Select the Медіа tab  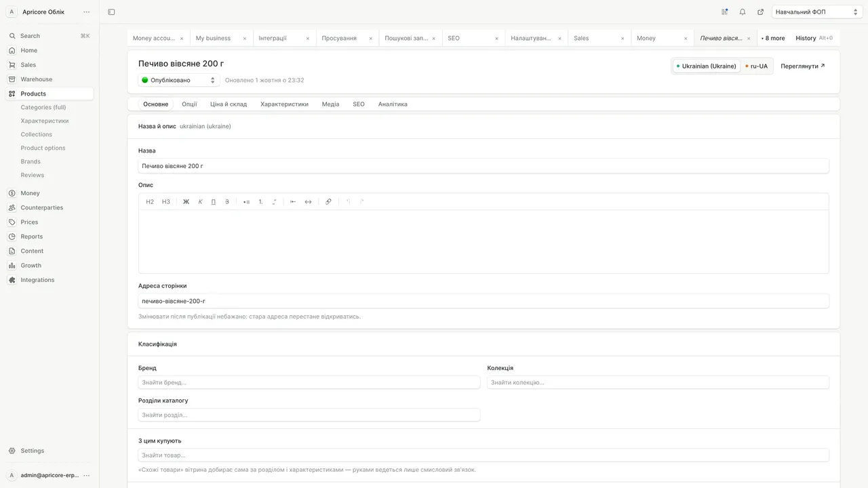point(330,104)
